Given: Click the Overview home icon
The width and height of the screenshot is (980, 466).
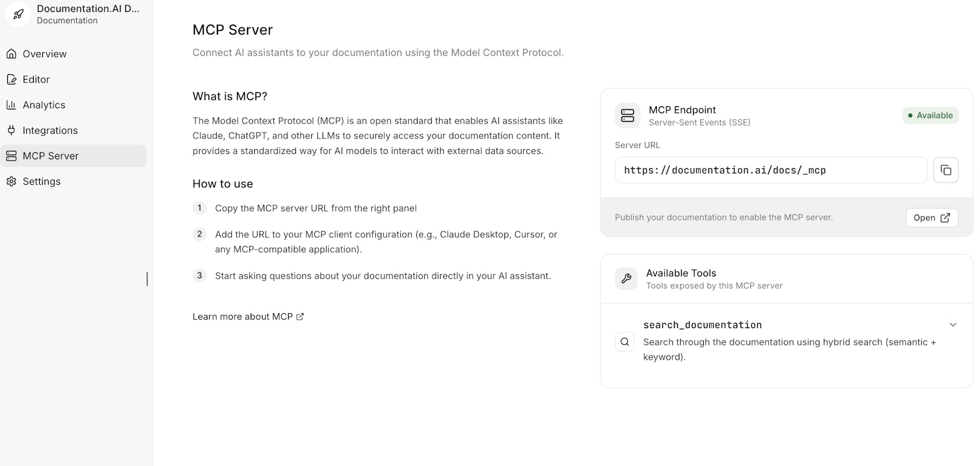Looking at the screenshot, I should [11, 54].
